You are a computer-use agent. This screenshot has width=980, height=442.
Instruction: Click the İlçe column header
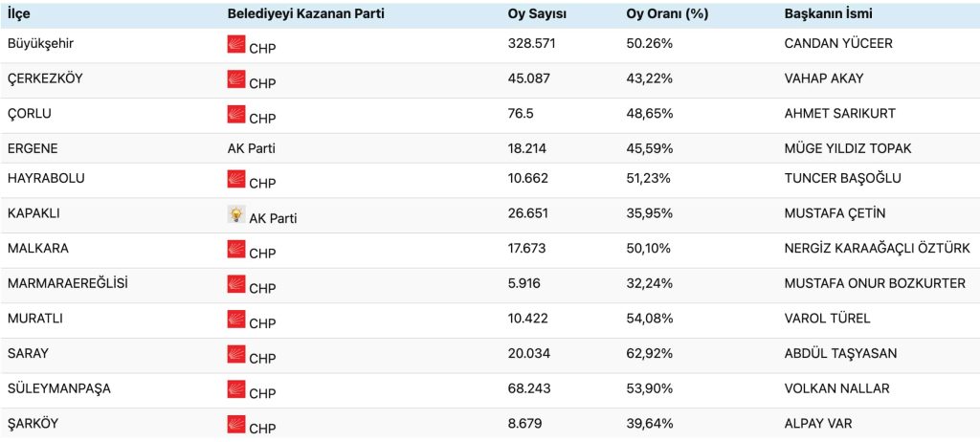click(18, 14)
